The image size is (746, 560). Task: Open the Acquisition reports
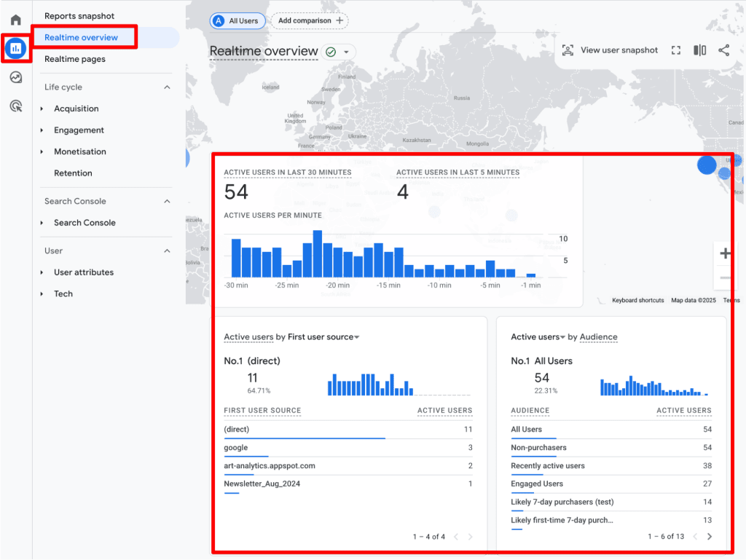pos(76,109)
